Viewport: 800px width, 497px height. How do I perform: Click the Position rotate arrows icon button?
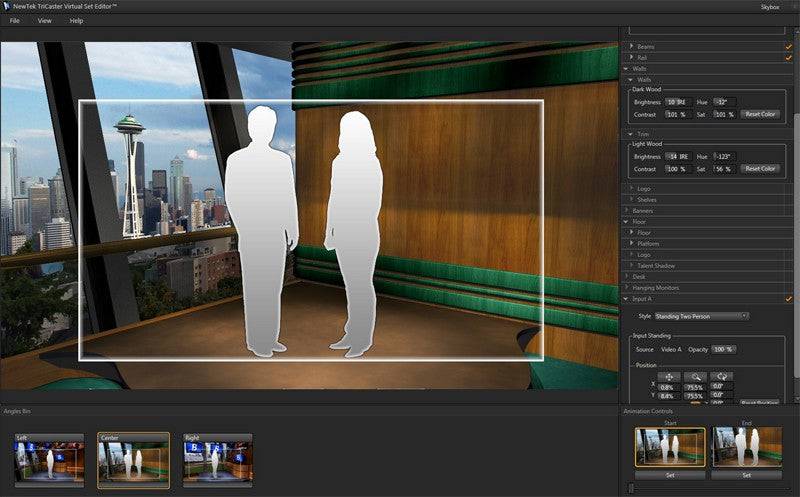click(x=721, y=377)
